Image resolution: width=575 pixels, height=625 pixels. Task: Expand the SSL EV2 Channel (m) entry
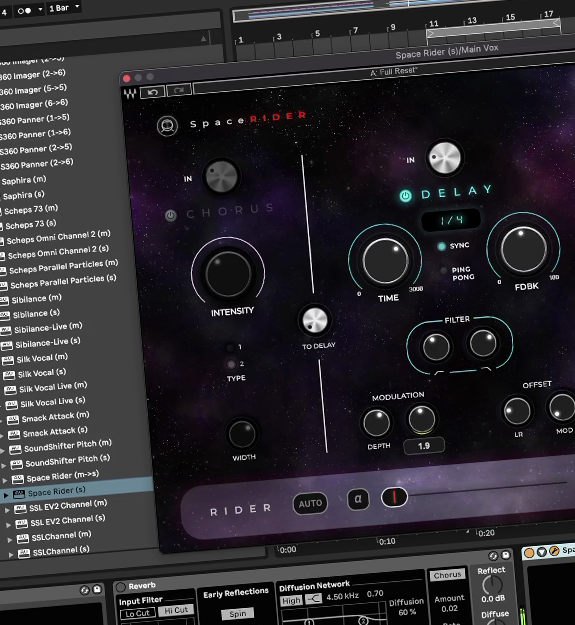click(7, 510)
